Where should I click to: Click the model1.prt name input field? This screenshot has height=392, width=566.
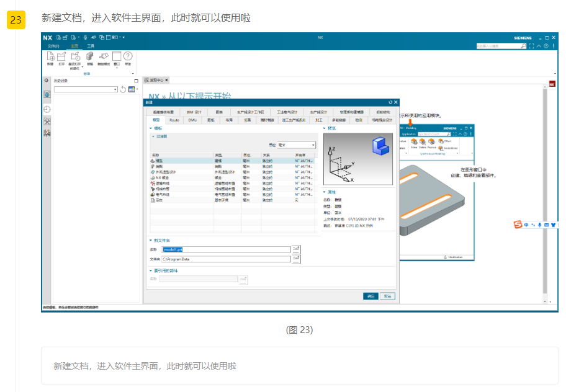pyautogui.click(x=226, y=249)
